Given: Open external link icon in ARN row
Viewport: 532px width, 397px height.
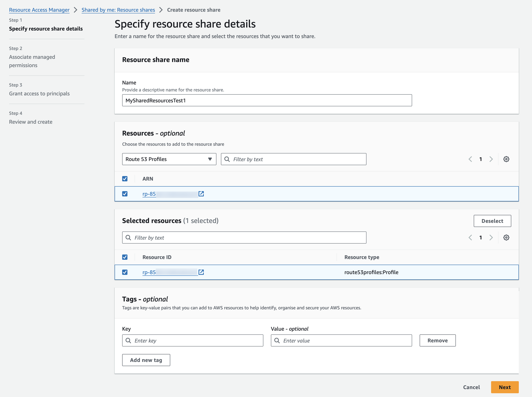Looking at the screenshot, I should 201,194.
